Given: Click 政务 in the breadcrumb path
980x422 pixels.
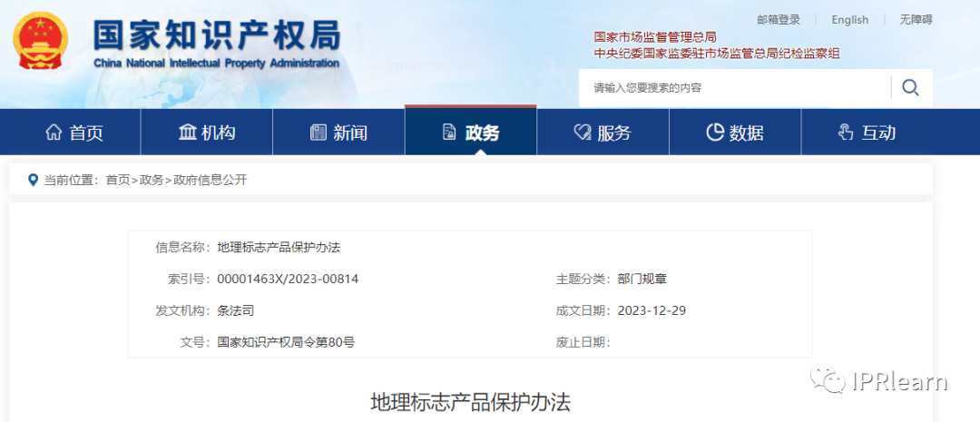Looking at the screenshot, I should (152, 180).
